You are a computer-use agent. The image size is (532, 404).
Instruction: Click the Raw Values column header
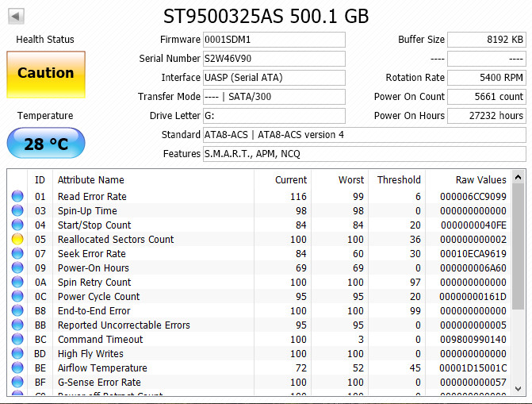[x=480, y=180]
